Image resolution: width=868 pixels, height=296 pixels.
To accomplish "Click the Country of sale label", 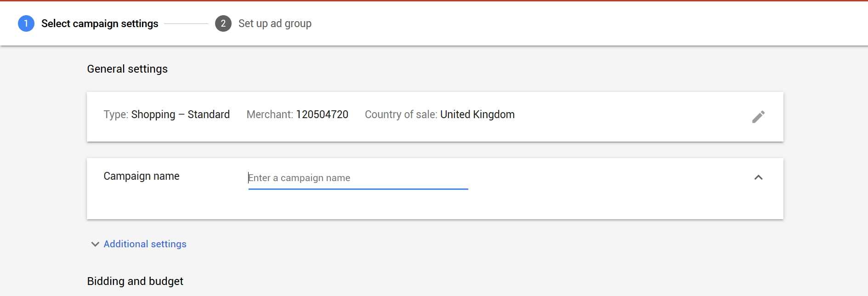I will pyautogui.click(x=401, y=114).
